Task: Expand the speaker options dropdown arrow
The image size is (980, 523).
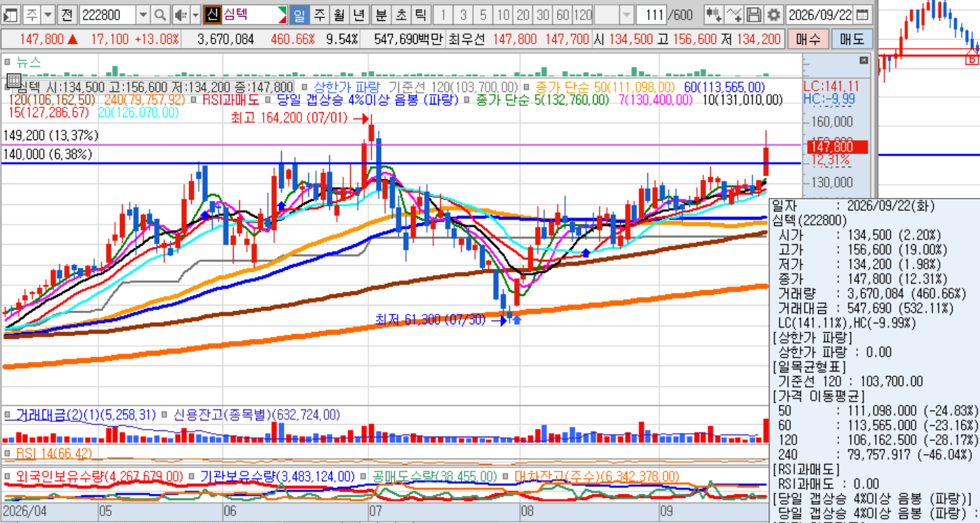Action: pyautogui.click(x=195, y=14)
